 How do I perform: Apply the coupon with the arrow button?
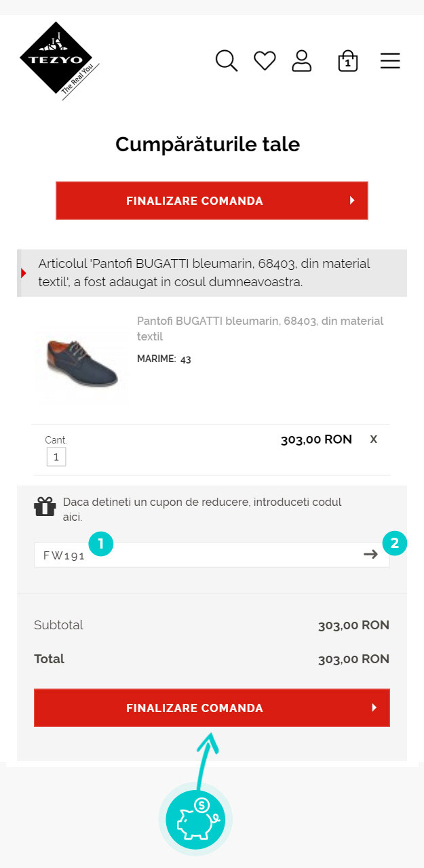[370, 555]
